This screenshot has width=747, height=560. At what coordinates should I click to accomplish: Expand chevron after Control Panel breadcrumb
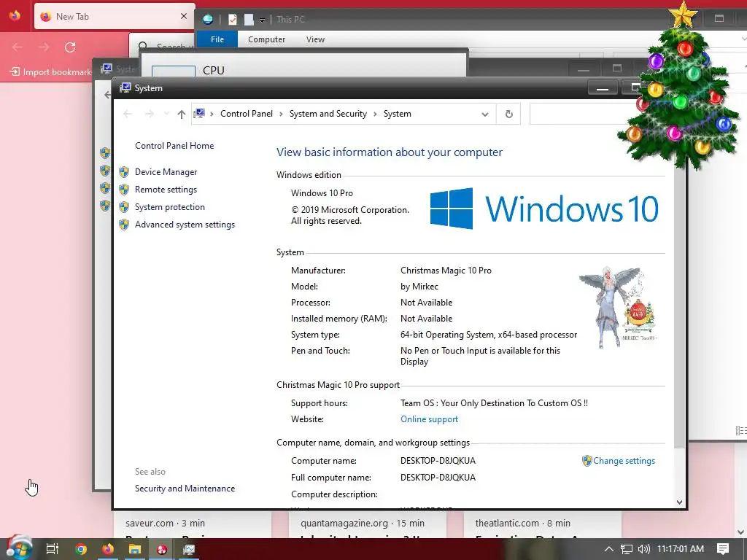pyautogui.click(x=281, y=114)
